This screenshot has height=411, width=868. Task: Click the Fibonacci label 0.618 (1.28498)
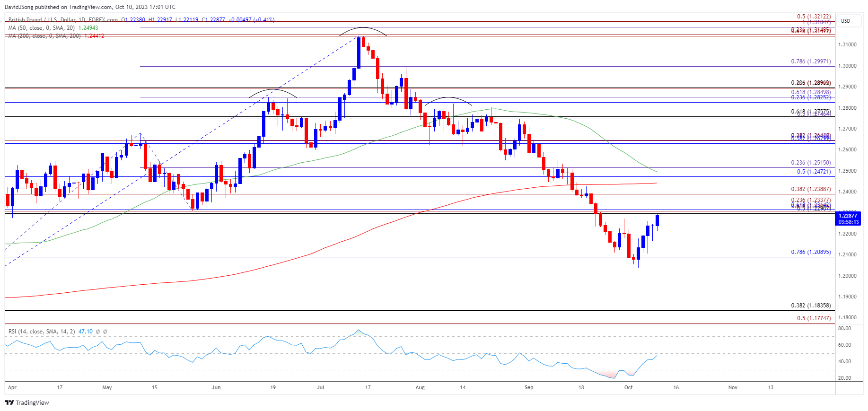(811, 92)
